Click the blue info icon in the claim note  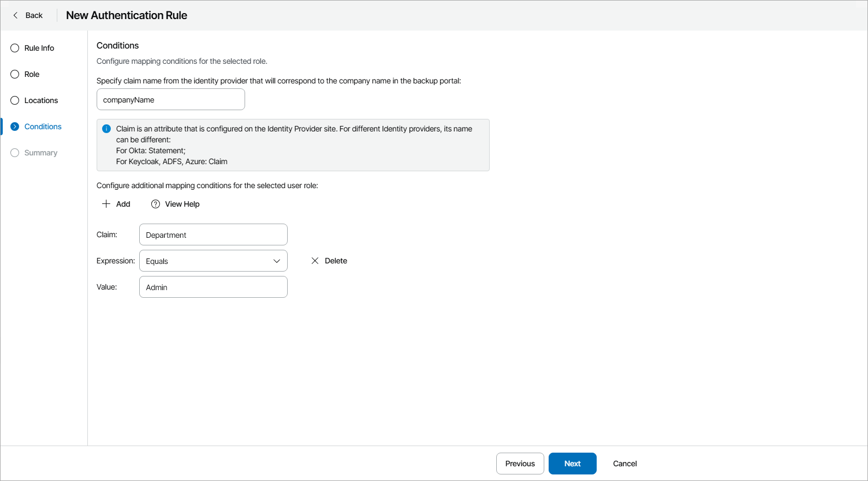106,129
